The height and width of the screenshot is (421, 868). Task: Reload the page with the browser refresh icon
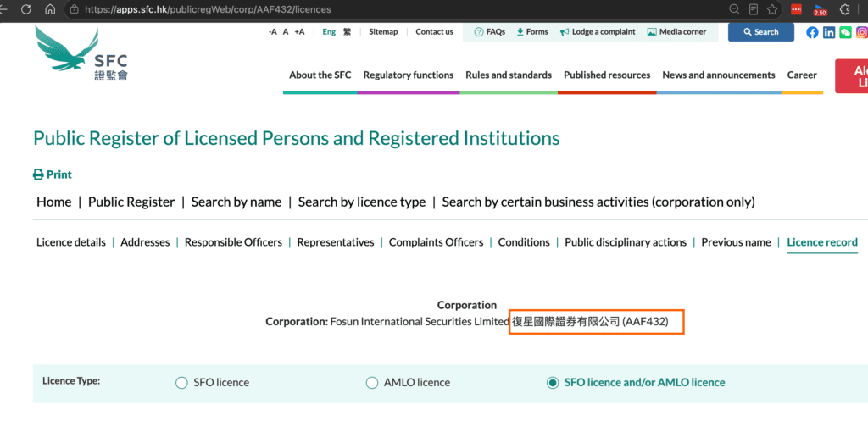pyautogui.click(x=26, y=9)
